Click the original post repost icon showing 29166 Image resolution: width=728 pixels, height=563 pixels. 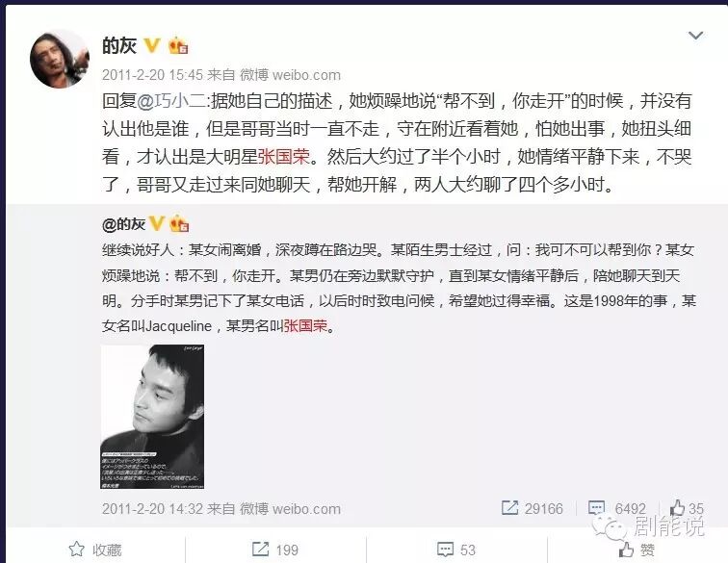click(x=533, y=508)
